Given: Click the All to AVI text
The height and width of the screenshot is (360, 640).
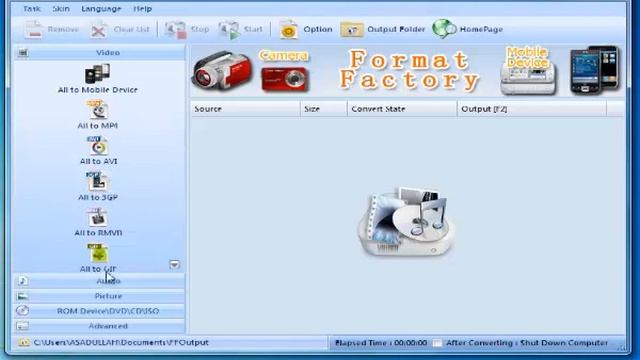Looking at the screenshot, I should pos(98,161).
